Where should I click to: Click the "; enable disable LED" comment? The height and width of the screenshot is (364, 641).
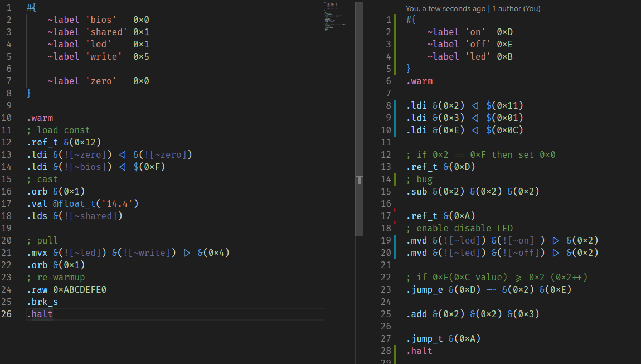(x=459, y=228)
